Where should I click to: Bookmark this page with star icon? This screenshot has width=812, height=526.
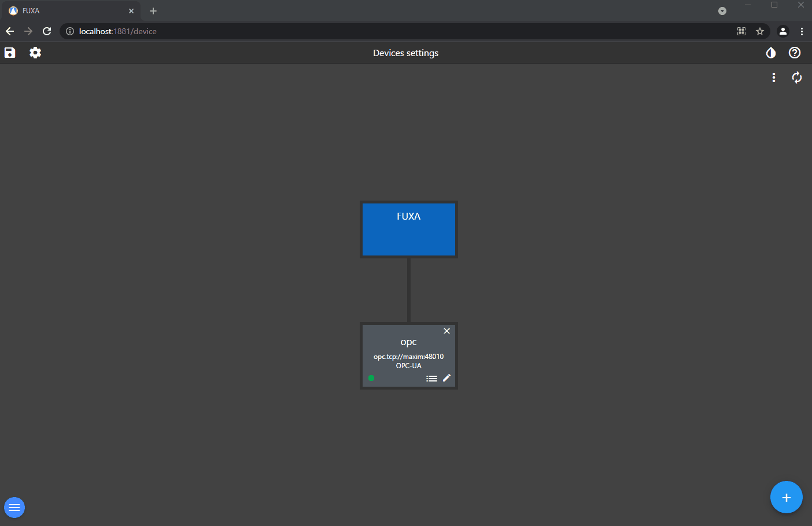pos(760,31)
